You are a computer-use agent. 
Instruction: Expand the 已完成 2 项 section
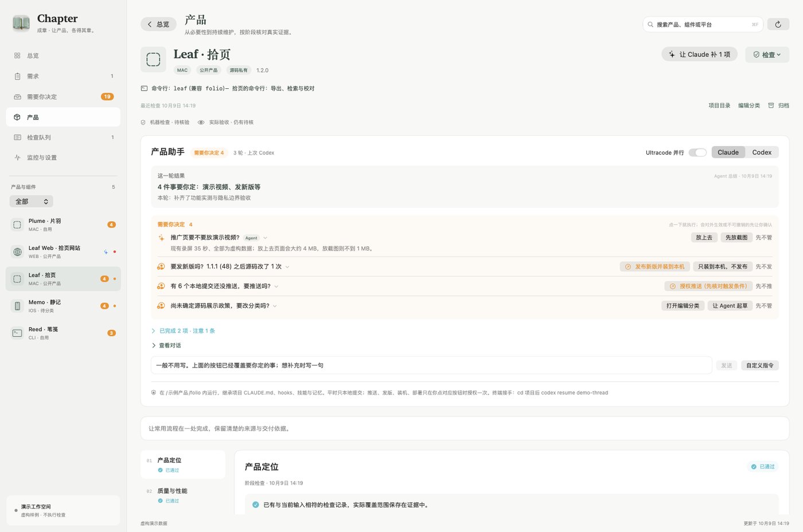[x=184, y=331]
